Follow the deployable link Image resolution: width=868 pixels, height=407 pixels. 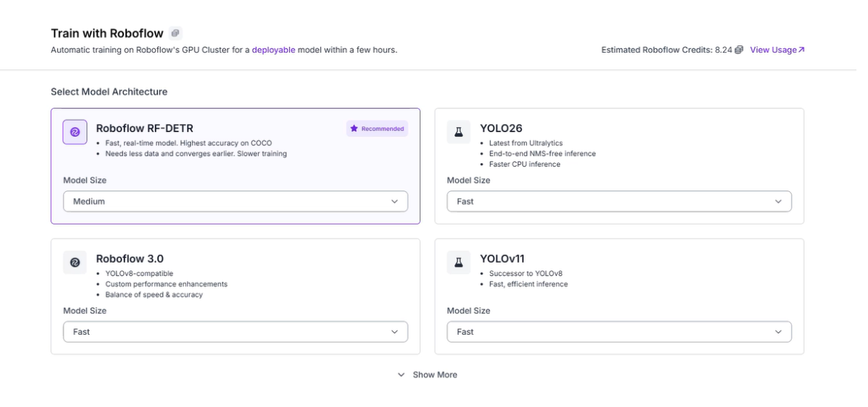tap(273, 50)
